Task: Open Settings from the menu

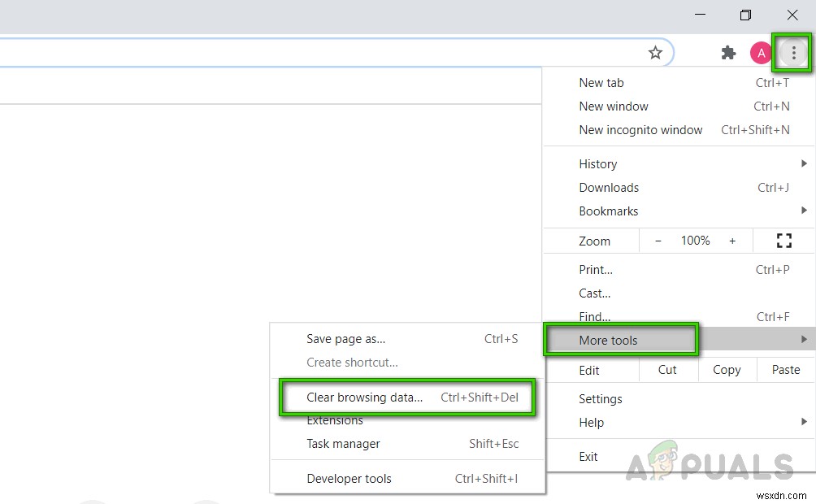Action: click(x=679, y=399)
